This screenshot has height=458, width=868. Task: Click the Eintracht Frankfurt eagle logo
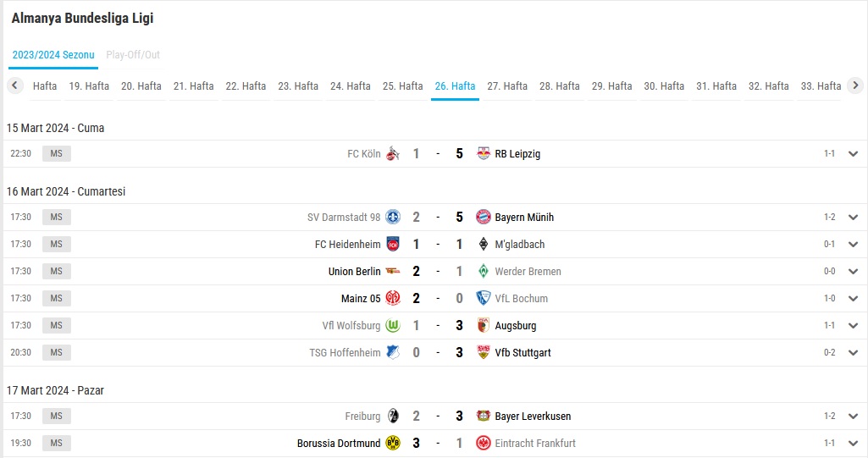tap(484, 443)
